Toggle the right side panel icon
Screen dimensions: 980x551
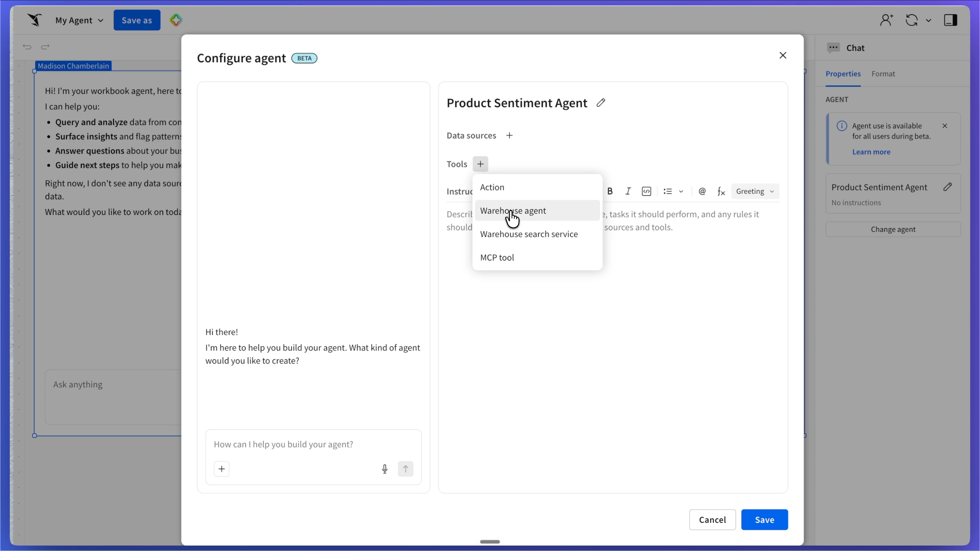950,20
